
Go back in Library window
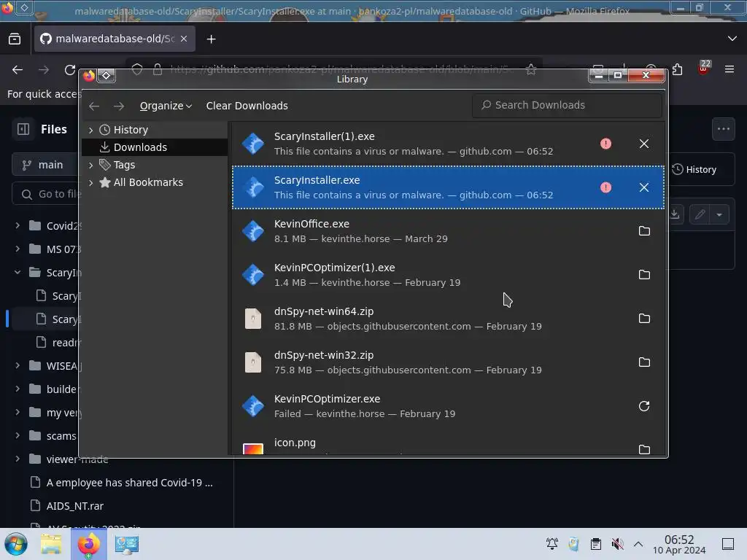pyautogui.click(x=94, y=106)
